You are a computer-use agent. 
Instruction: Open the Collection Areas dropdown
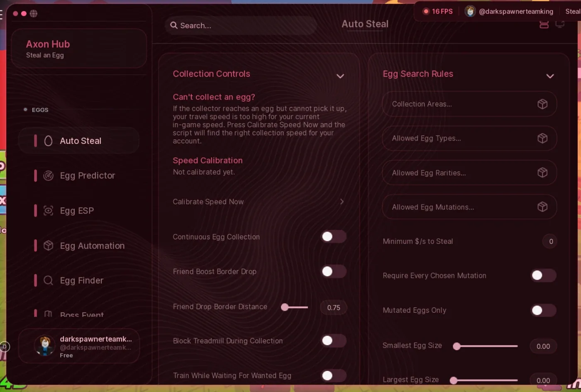click(x=469, y=104)
